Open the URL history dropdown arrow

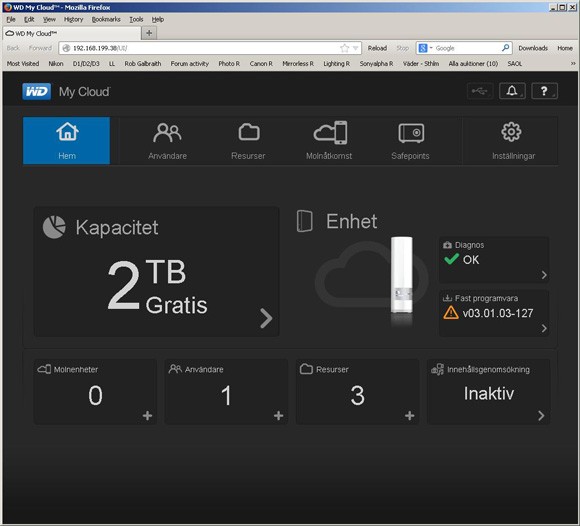point(355,48)
